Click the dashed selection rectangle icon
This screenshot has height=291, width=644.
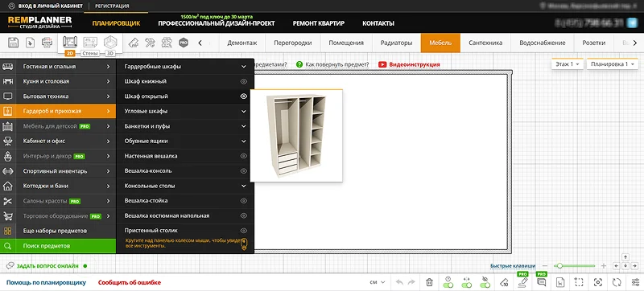(x=579, y=282)
